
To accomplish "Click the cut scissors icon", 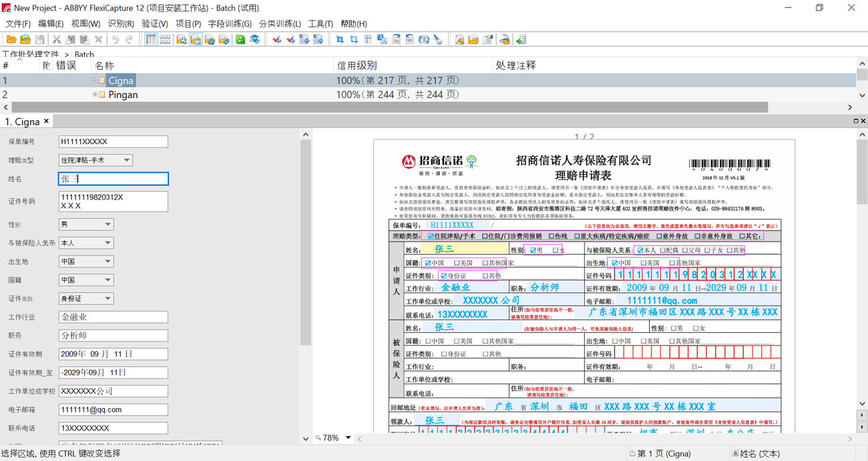I will (57, 40).
